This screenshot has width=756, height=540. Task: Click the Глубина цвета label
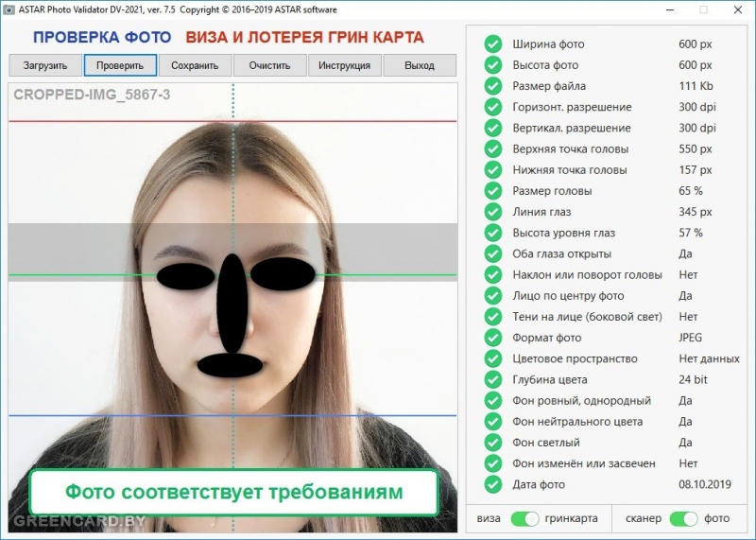tap(550, 380)
